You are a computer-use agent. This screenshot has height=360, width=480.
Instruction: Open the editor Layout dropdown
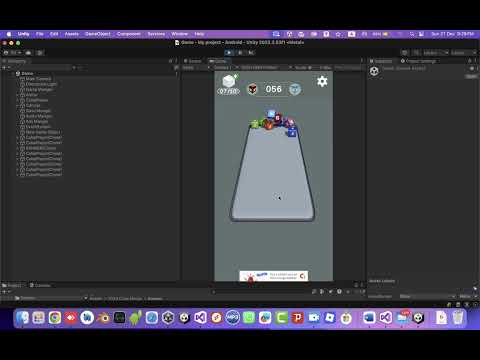coord(463,53)
